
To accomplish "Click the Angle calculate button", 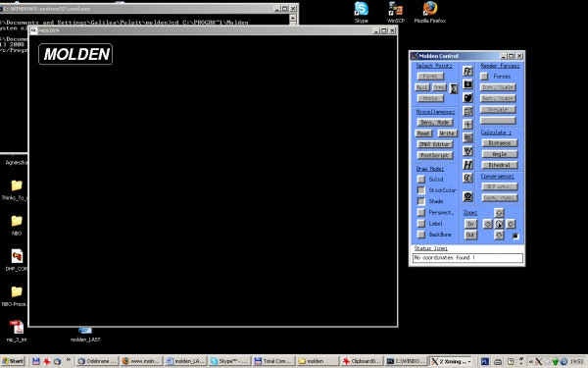I will [x=500, y=154].
